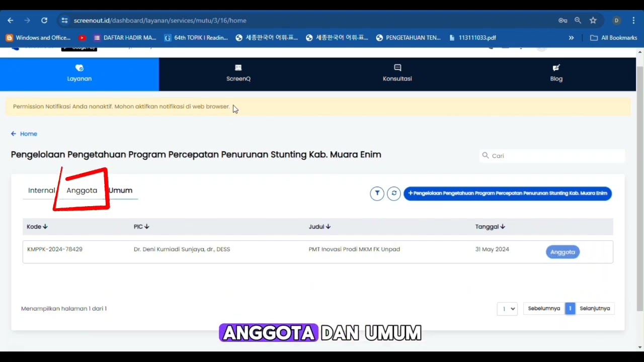This screenshot has width=644, height=362.
Task: Open Chrome three-dot menu
Action: (x=634, y=21)
